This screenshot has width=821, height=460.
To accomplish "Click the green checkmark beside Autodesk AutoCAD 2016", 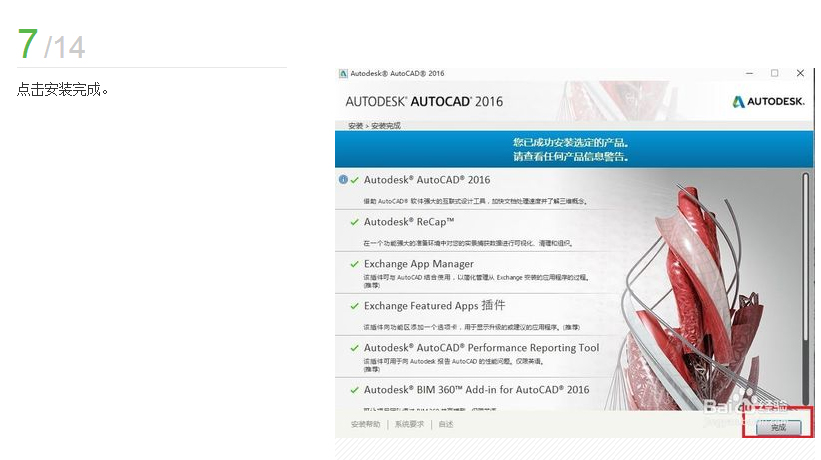I will click(x=354, y=180).
